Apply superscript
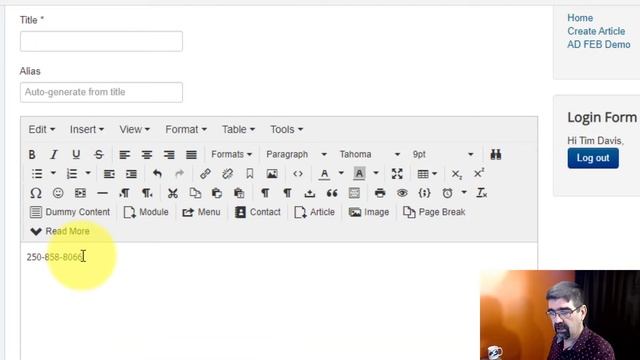 tap(479, 174)
